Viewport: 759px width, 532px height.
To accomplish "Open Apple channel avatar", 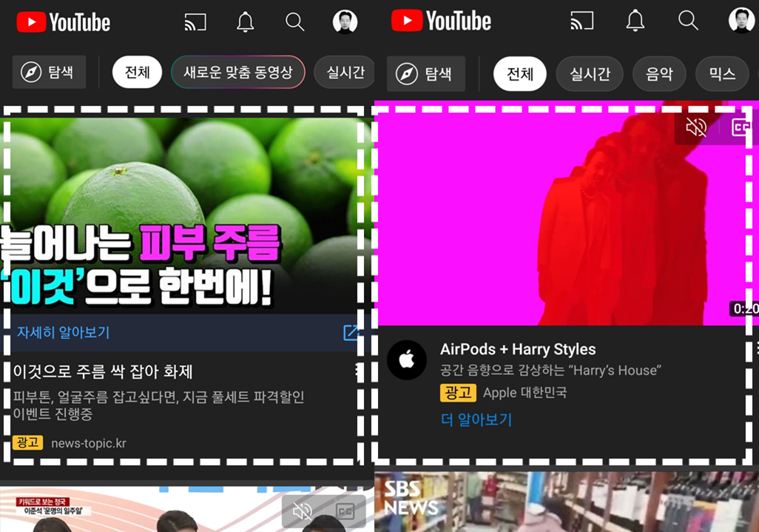I will (x=407, y=360).
